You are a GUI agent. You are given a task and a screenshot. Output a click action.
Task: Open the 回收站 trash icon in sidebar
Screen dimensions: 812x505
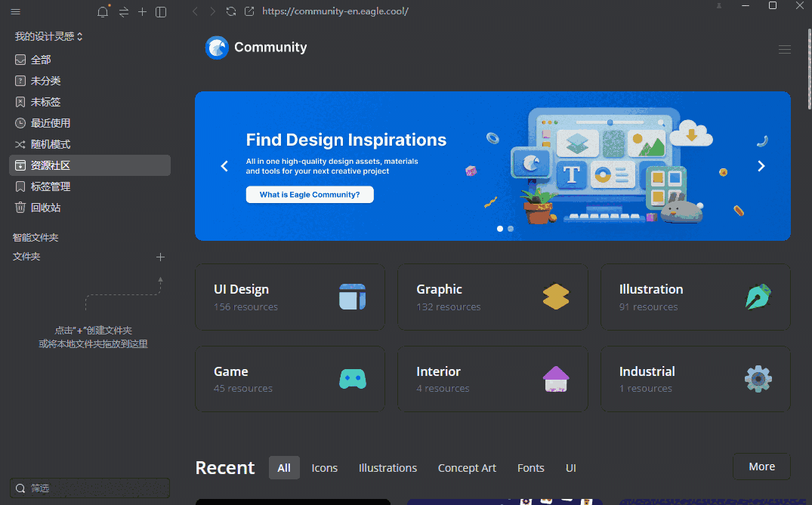(x=19, y=208)
